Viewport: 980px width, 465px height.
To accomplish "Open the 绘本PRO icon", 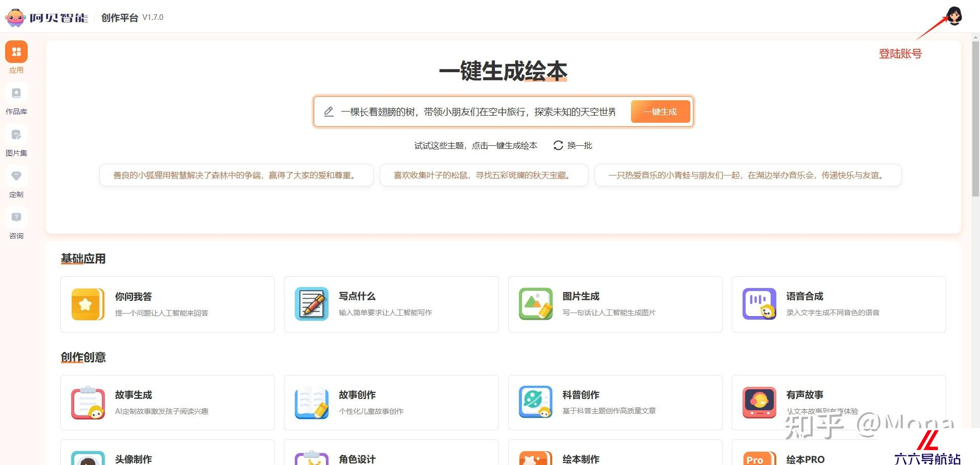I will (x=759, y=458).
